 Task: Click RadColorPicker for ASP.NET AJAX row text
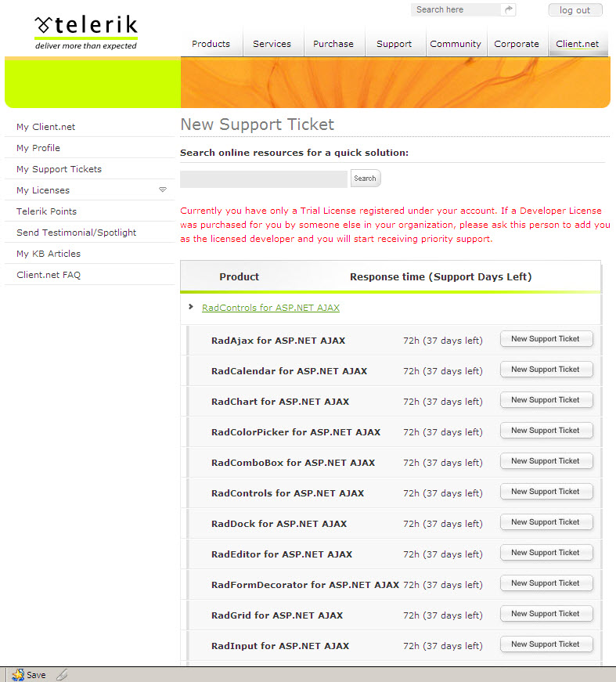pyautogui.click(x=296, y=432)
